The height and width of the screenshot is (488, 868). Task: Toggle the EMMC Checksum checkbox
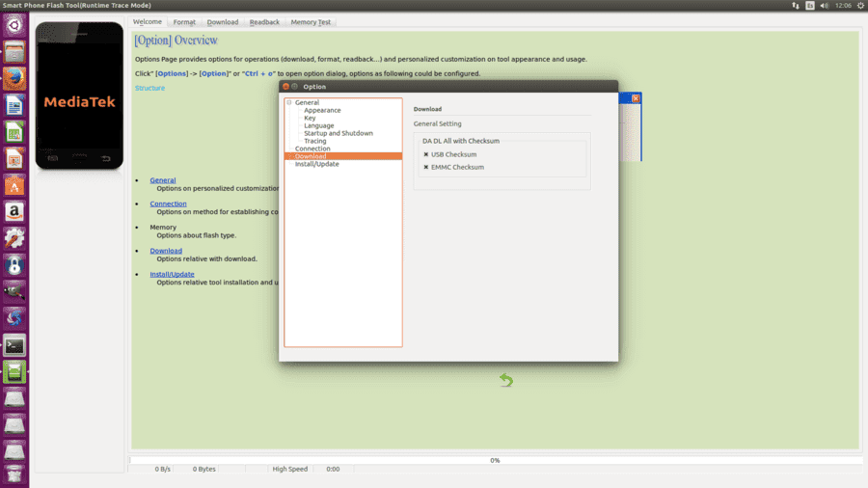(425, 167)
